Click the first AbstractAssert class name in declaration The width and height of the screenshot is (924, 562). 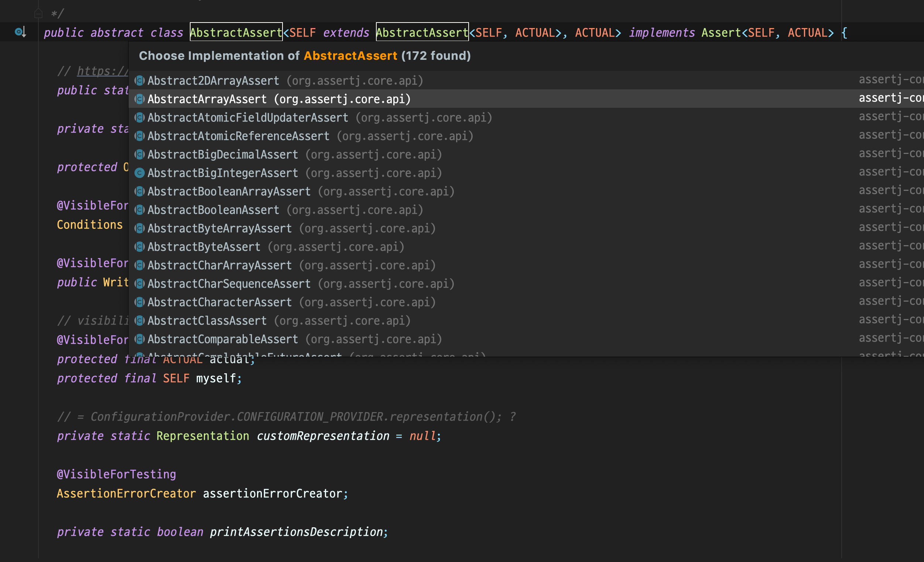[236, 32]
